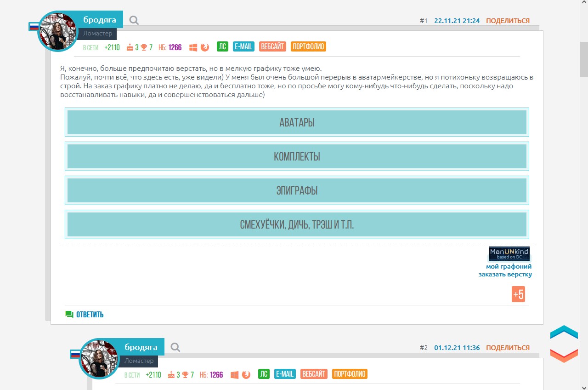Click the В СЕТИ status in post #1
This screenshot has width=588, height=390.
pos(90,47)
